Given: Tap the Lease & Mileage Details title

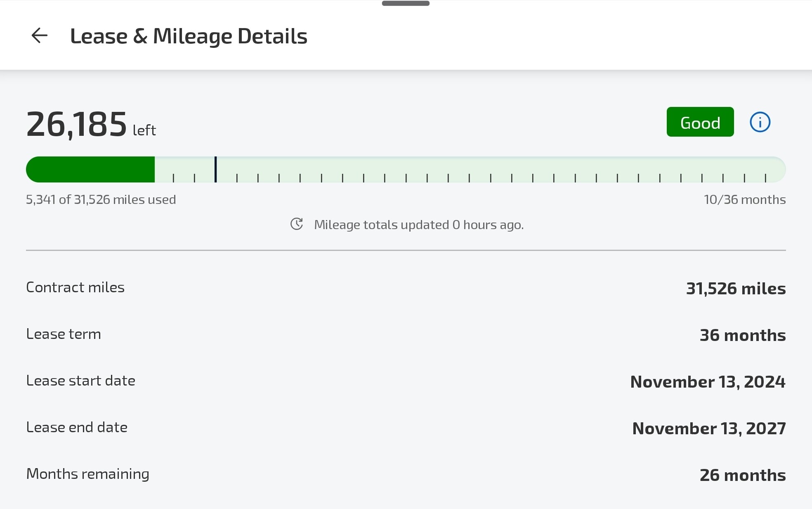Looking at the screenshot, I should click(x=189, y=36).
